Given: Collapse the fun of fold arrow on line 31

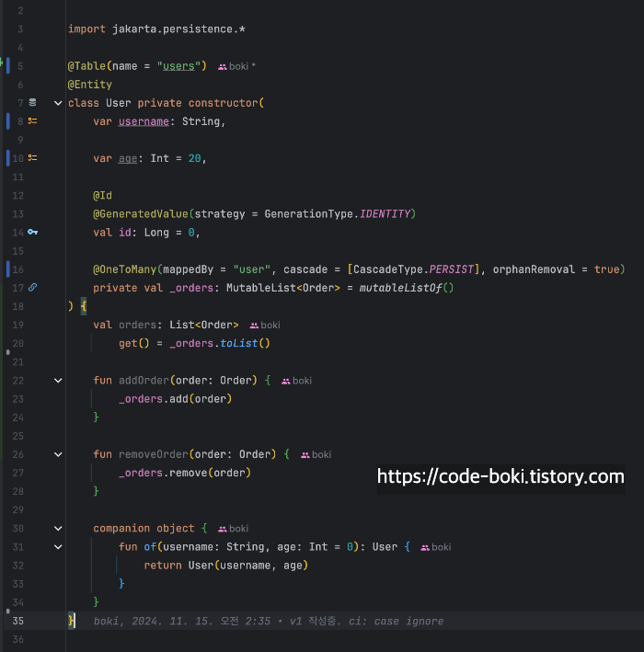Looking at the screenshot, I should tap(58, 547).
